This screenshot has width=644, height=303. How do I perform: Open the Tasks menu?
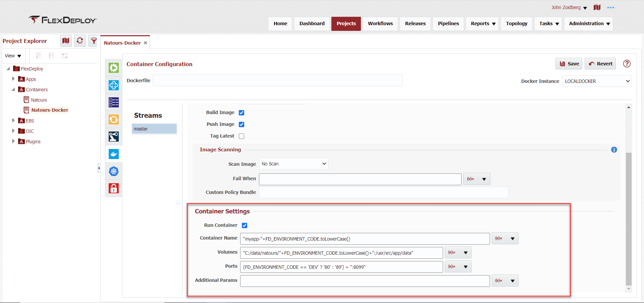tap(548, 23)
